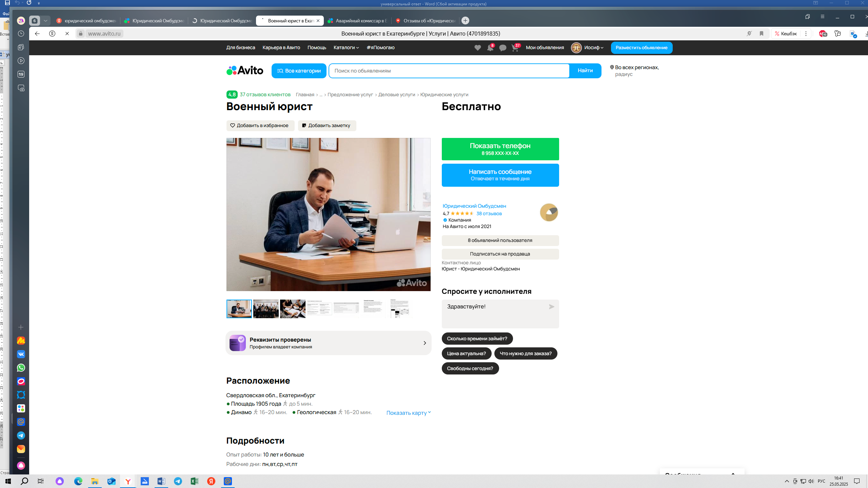This screenshot has height=488, width=868.
Task: Open VK in the browser sidebar
Action: click(x=21, y=354)
